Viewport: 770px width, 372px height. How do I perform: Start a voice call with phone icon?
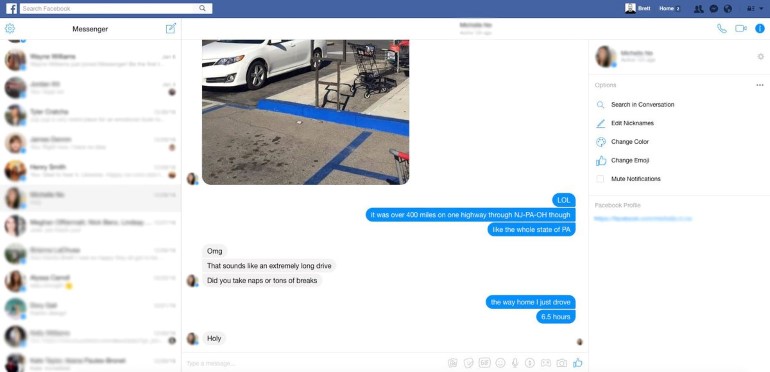tap(721, 28)
